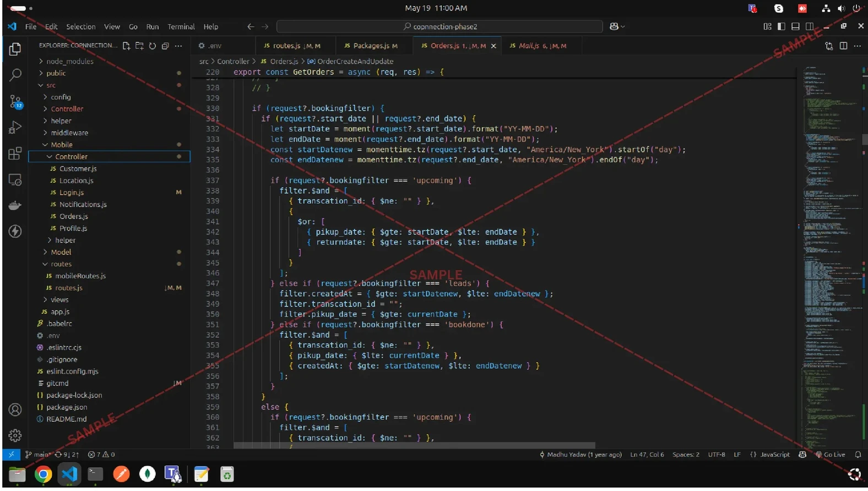Open the Selection menu
The height and width of the screenshot is (491, 868).
[x=81, y=26]
